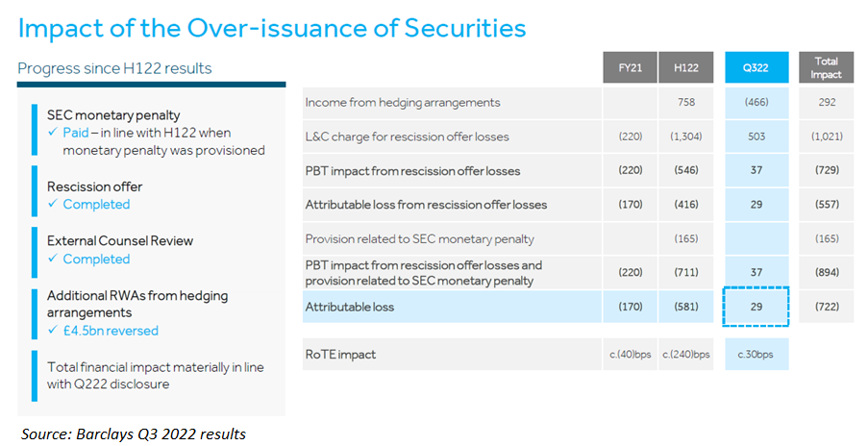The height and width of the screenshot is (446, 868).
Task: Click the blue Paid text
Action: [81, 133]
